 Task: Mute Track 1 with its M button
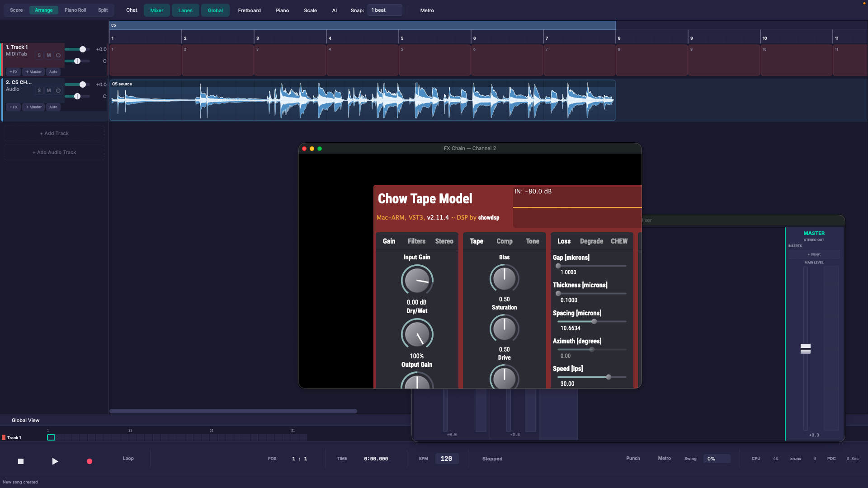pos(49,55)
